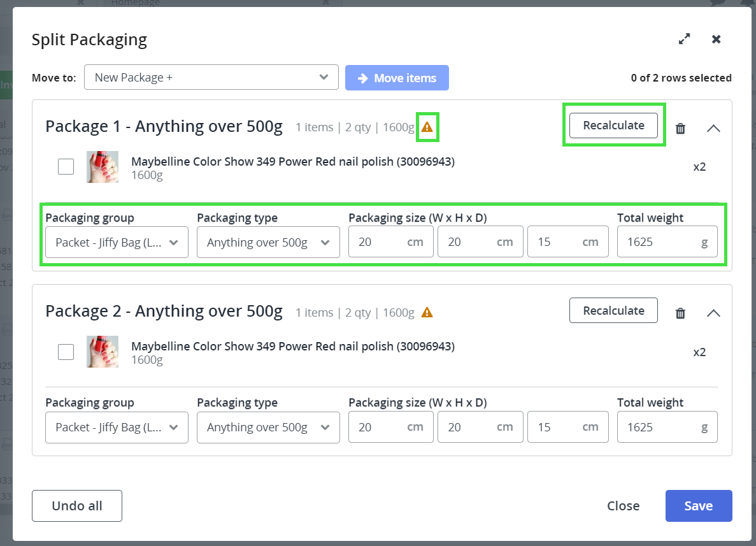Close dialog with the X icon
Viewport: 756px width, 546px height.
tap(717, 40)
